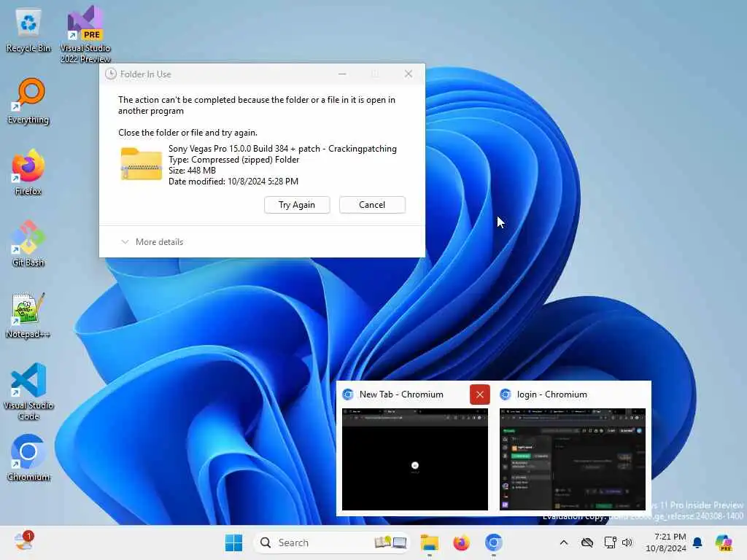
Task: Click the 'Size: 448 MB' text
Action: 192,171
